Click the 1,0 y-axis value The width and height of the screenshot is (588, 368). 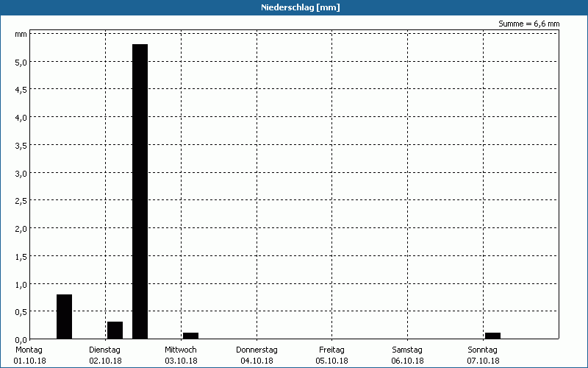(x=21, y=284)
